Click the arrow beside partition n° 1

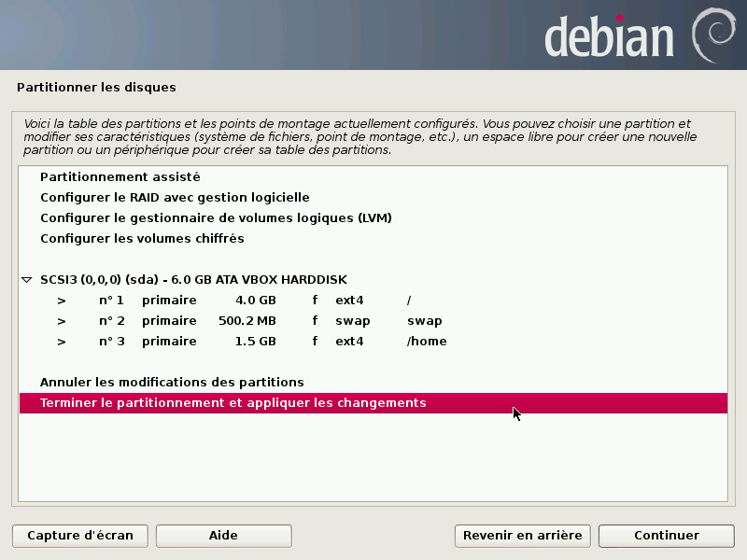tap(62, 301)
